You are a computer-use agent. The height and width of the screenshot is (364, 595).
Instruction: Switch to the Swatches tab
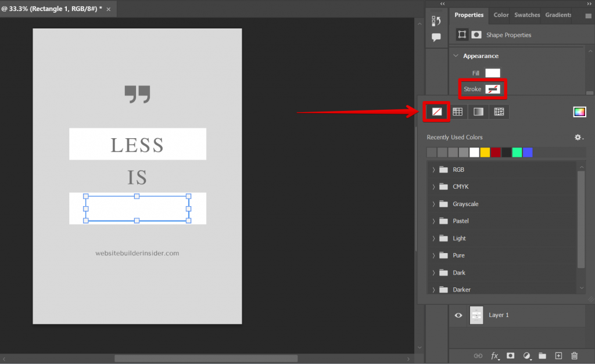pyautogui.click(x=526, y=15)
